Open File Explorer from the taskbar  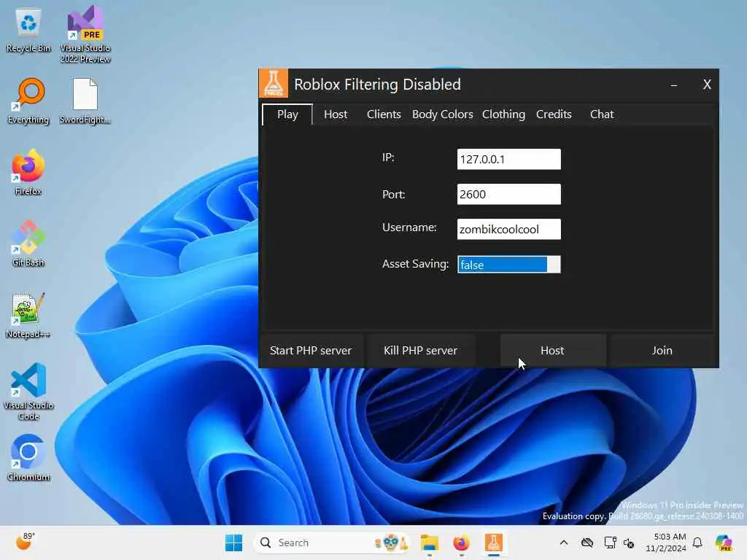(429, 542)
